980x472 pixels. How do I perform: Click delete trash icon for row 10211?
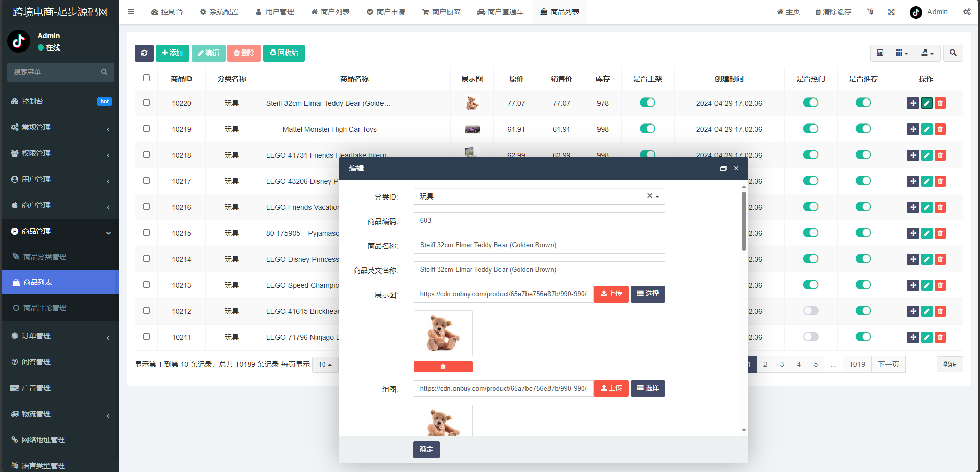click(x=940, y=337)
